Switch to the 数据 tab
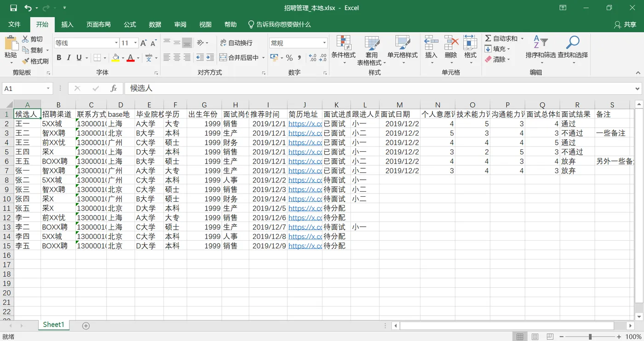Viewport: 644px width, 341px height. [155, 24]
